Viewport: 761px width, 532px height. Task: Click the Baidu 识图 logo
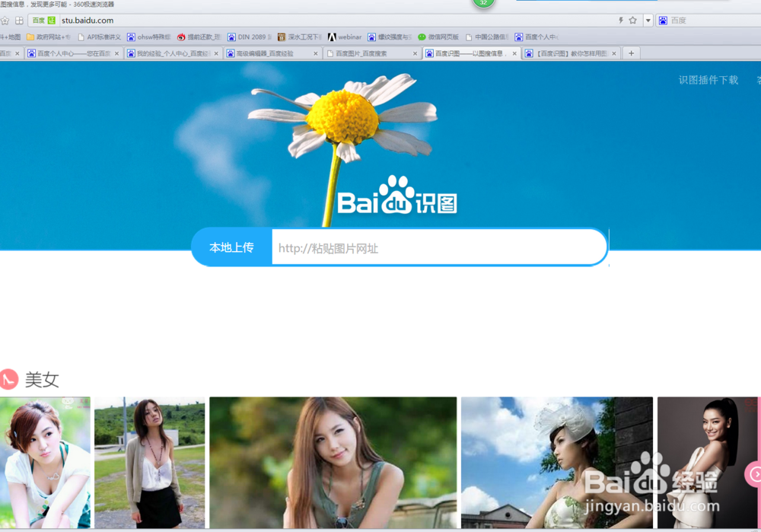click(397, 196)
